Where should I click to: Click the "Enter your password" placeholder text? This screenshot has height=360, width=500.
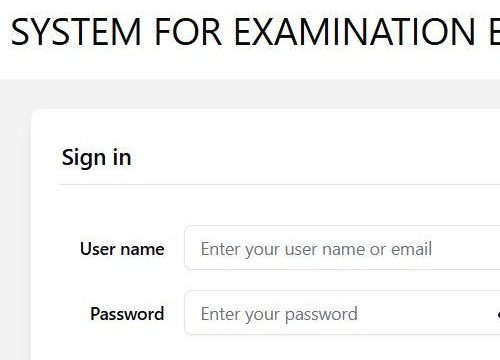point(279,314)
